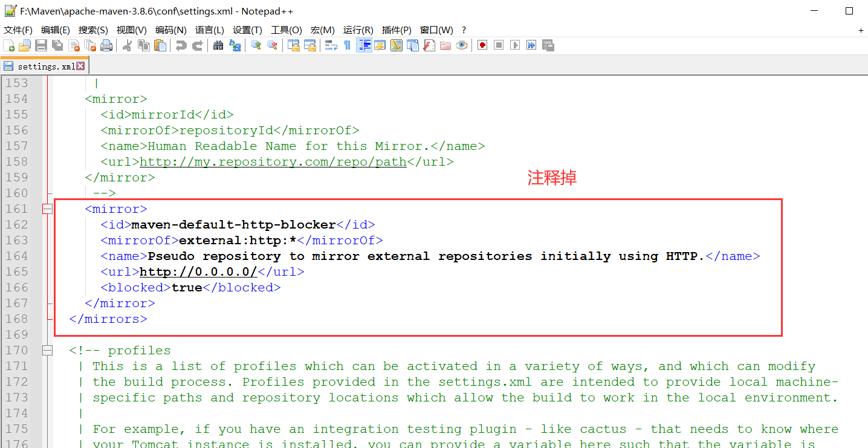Viewport: 868px width, 448px height.
Task: Play back the recorded macro icon
Action: pyautogui.click(x=515, y=45)
